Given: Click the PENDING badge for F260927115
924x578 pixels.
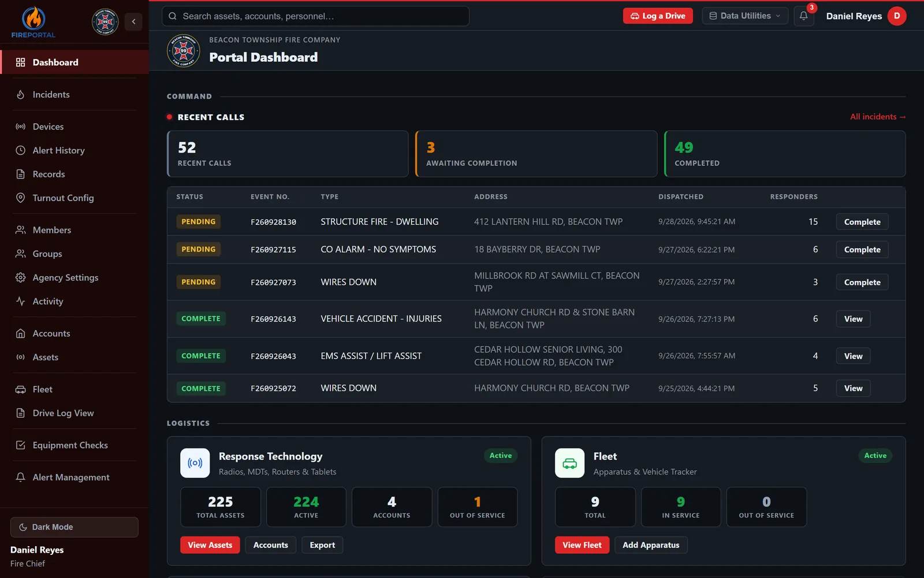Looking at the screenshot, I should (x=199, y=250).
